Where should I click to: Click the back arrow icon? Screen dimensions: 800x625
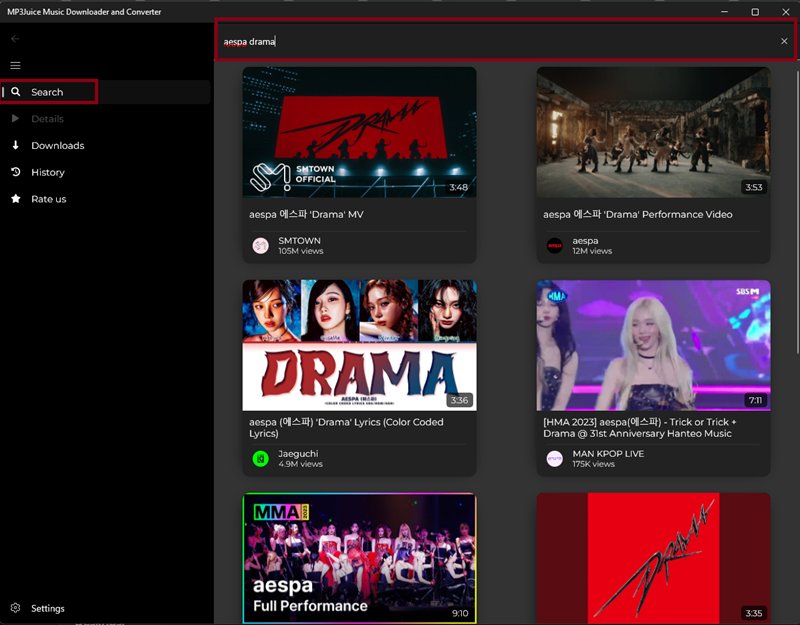point(15,39)
